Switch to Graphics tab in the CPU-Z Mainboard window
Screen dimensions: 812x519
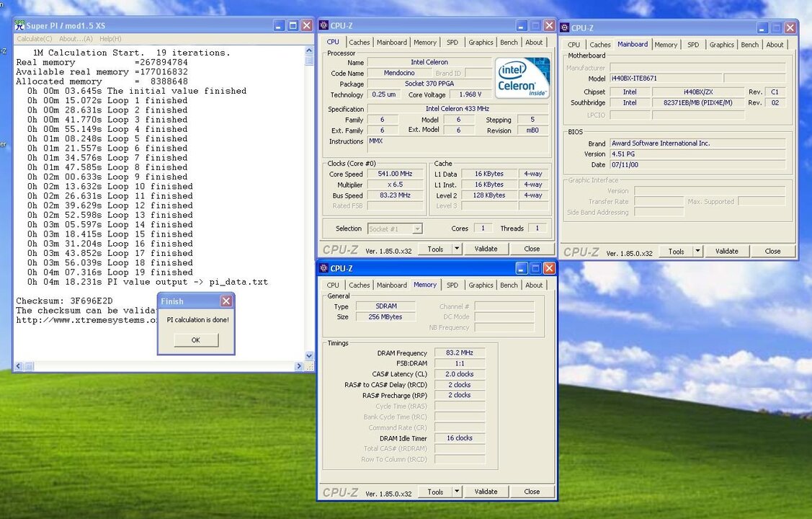coord(722,45)
